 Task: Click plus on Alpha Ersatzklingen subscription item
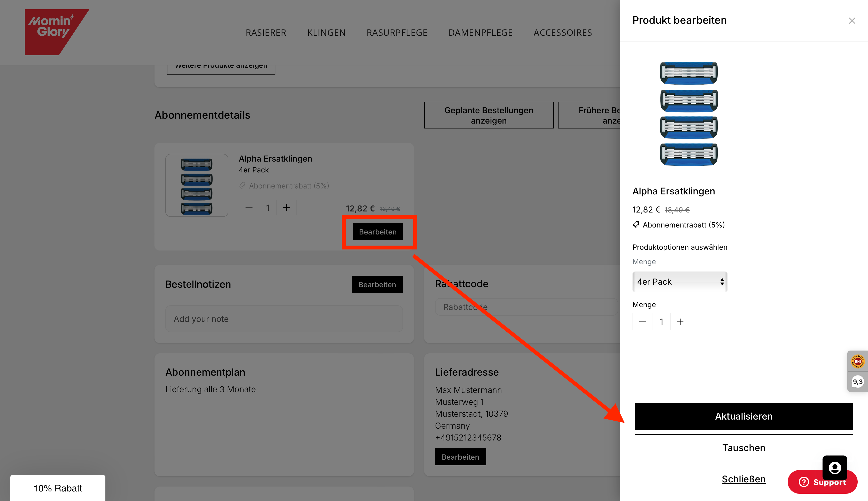(286, 208)
